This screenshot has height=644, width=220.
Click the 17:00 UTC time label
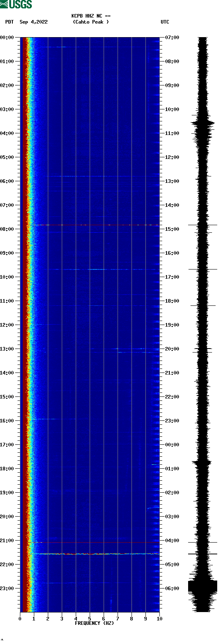172,277
